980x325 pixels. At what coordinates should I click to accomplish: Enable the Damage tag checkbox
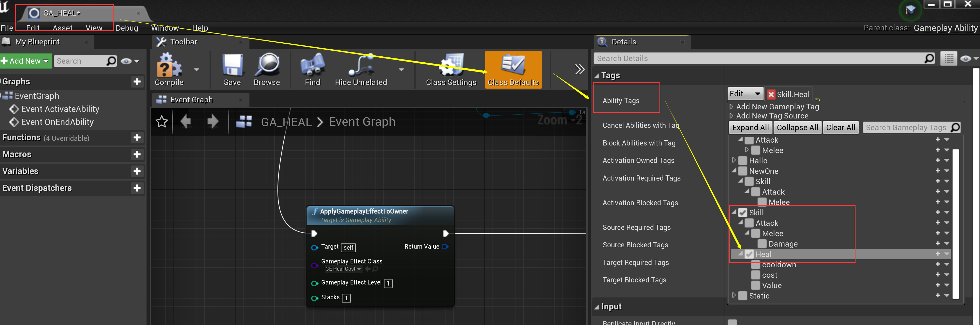pos(762,243)
